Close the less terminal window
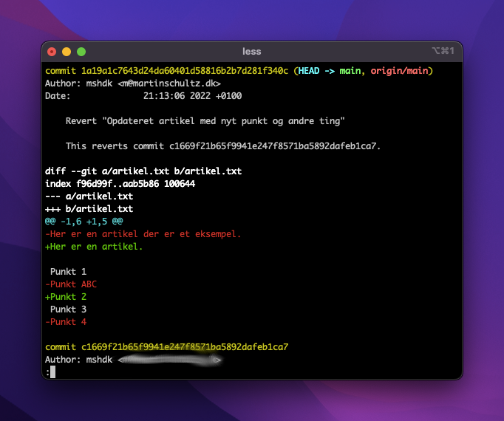 point(52,52)
